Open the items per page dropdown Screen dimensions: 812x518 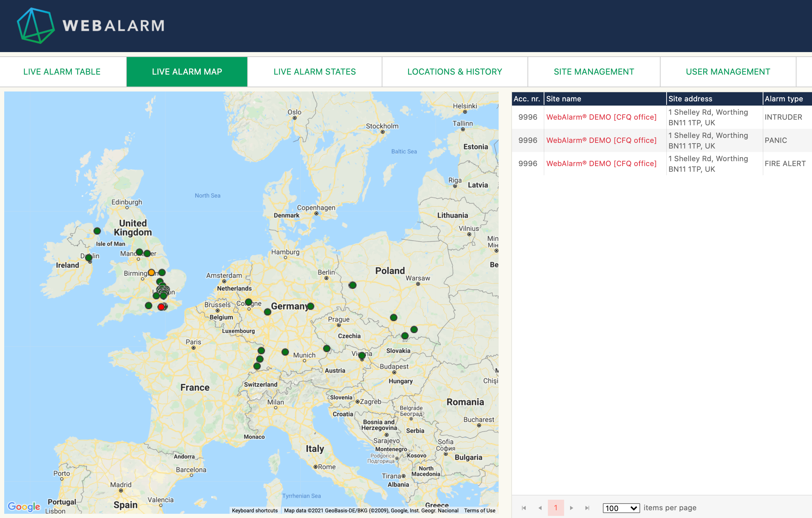click(x=621, y=508)
